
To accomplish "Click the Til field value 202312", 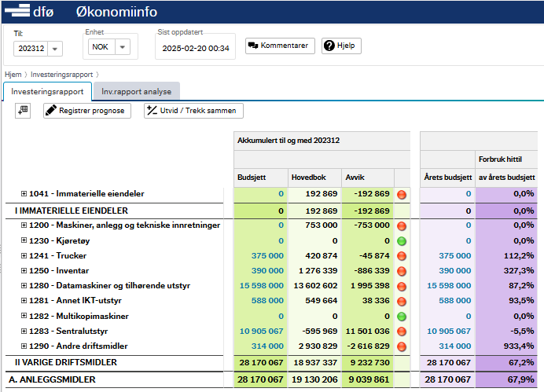I will 31,49.
